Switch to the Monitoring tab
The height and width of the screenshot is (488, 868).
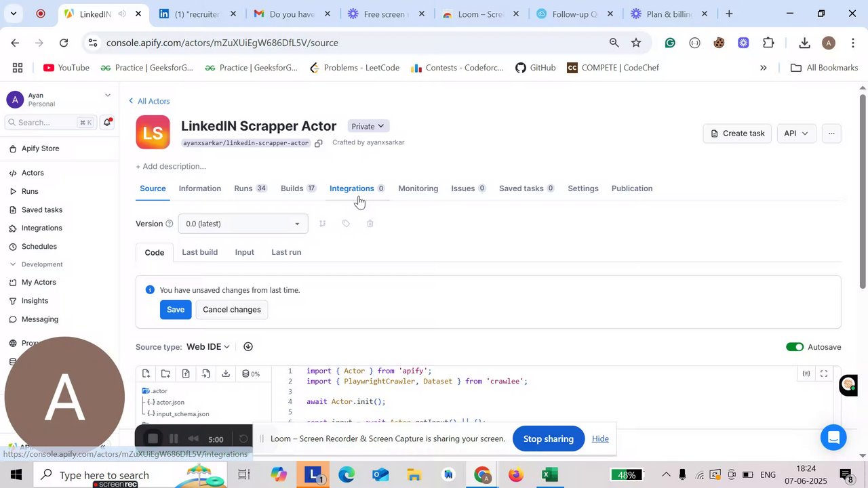(418, 188)
